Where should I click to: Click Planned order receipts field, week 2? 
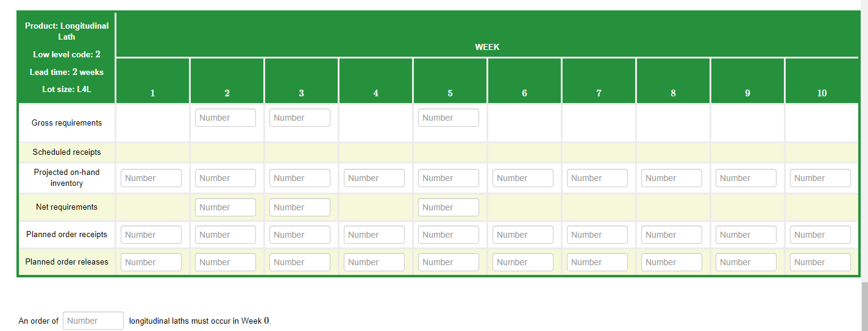[226, 235]
